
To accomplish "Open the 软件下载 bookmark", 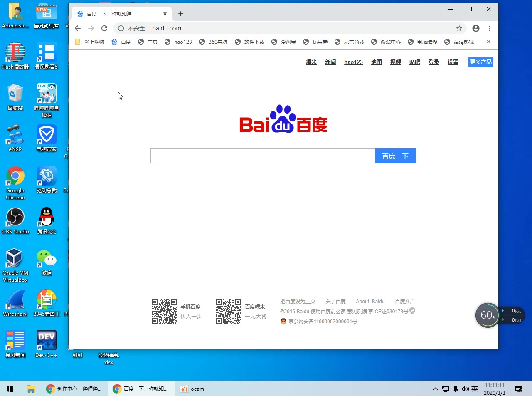I will (x=249, y=42).
